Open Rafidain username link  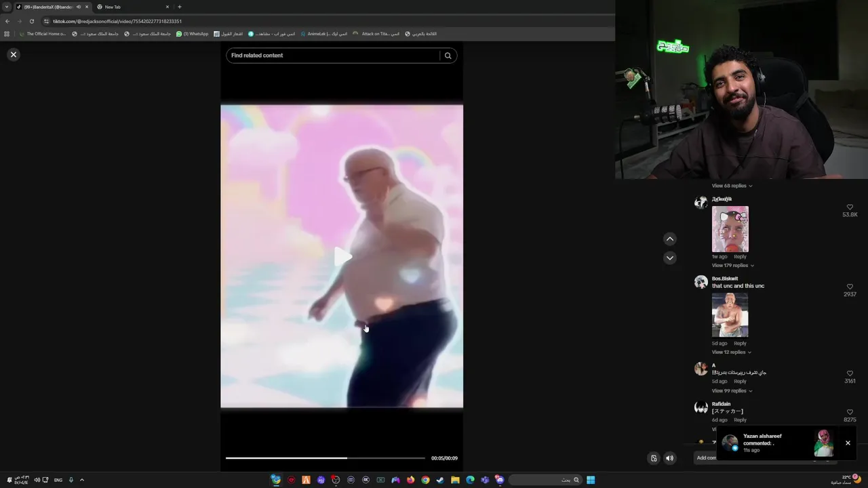[x=721, y=404]
